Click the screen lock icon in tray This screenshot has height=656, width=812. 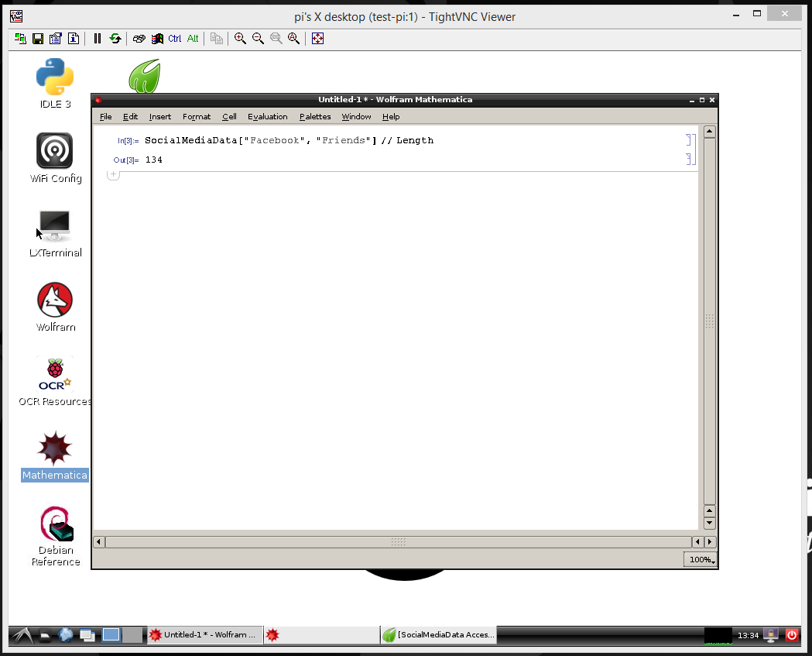pos(771,635)
